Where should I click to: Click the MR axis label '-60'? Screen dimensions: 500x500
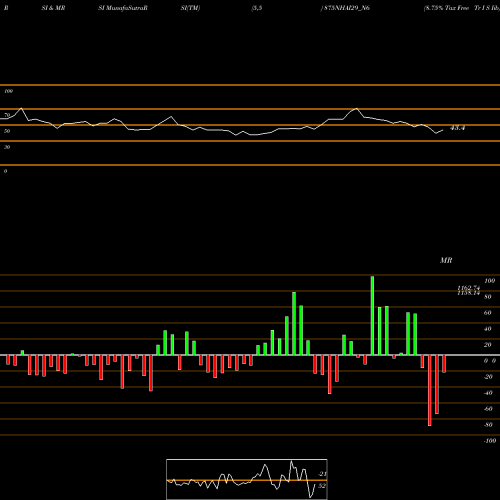coord(488,409)
